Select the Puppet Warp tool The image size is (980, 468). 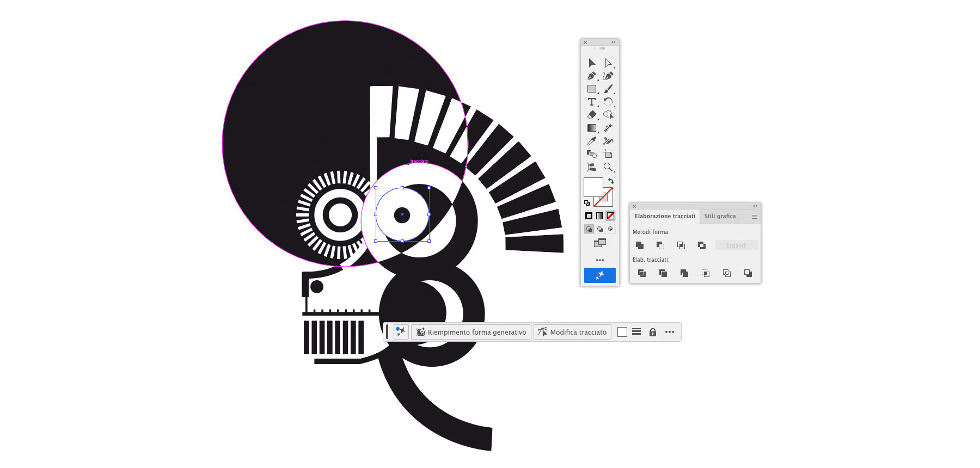coord(608,141)
